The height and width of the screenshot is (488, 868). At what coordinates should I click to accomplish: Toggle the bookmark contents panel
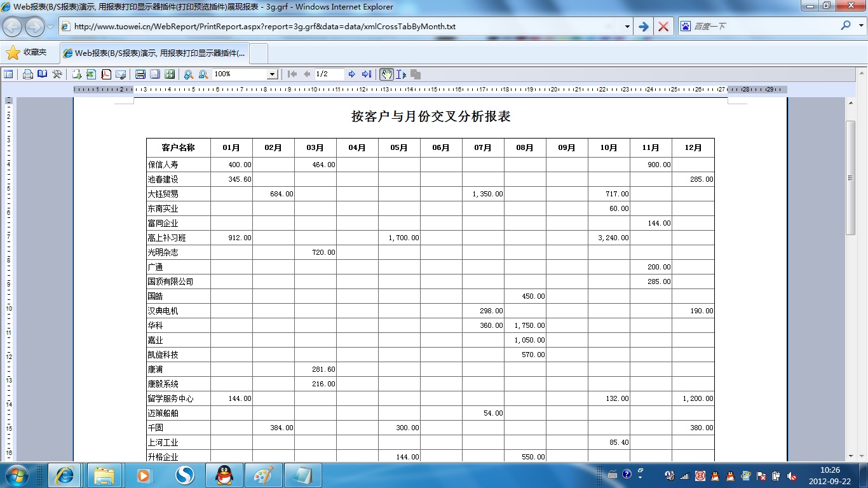[x=8, y=74]
